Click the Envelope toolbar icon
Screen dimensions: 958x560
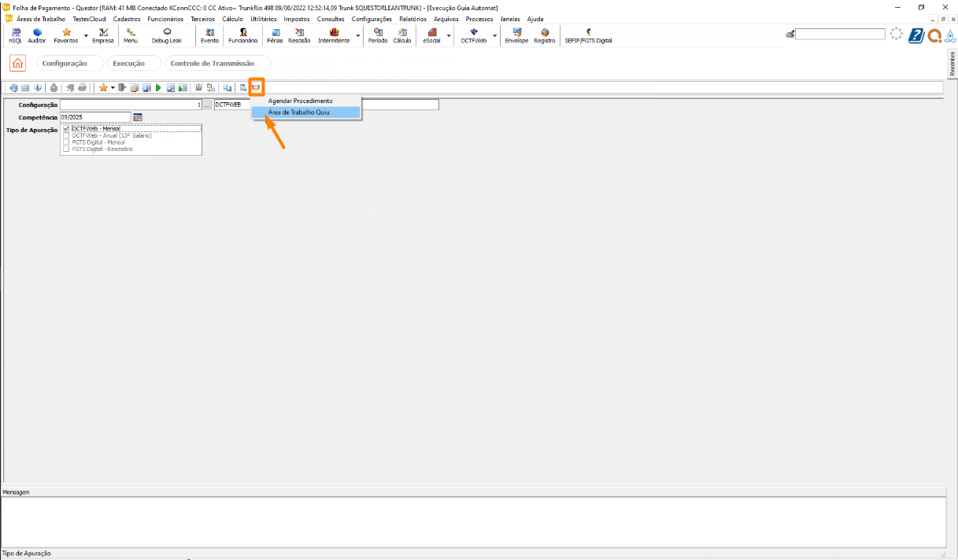516,35
